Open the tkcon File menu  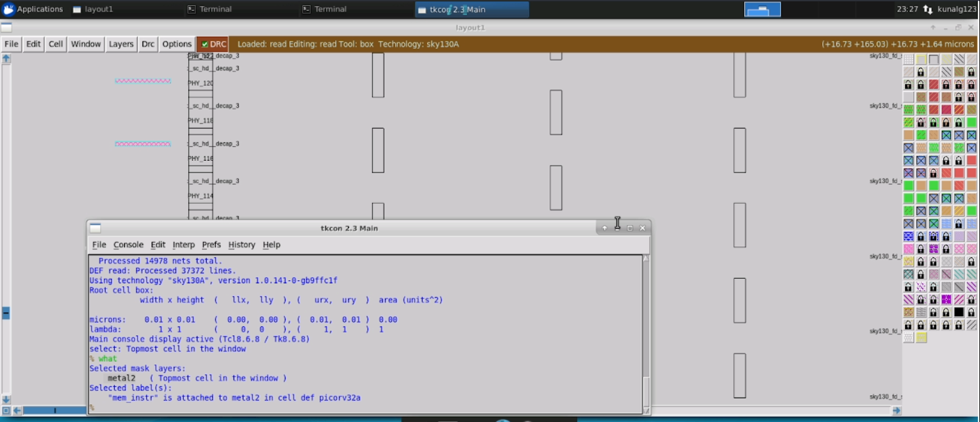99,245
